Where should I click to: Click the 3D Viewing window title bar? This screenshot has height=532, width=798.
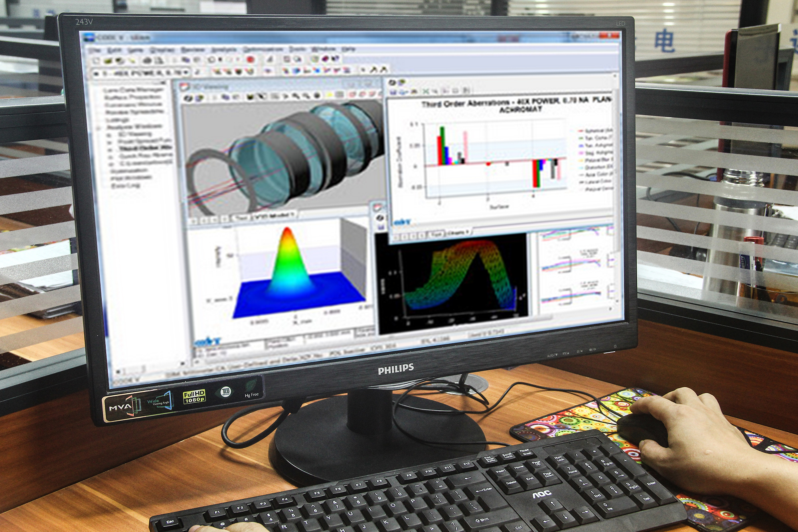[279, 85]
